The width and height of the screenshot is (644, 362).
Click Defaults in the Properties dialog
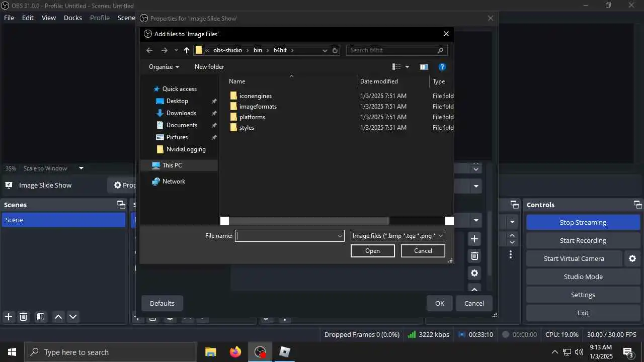162,303
